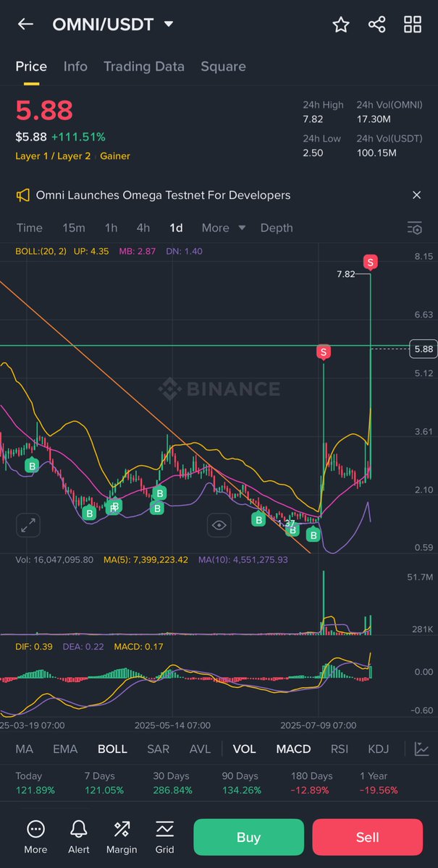Read Omni Launches Omega Testnet announcement
This screenshot has width=438, height=868.
point(163,195)
